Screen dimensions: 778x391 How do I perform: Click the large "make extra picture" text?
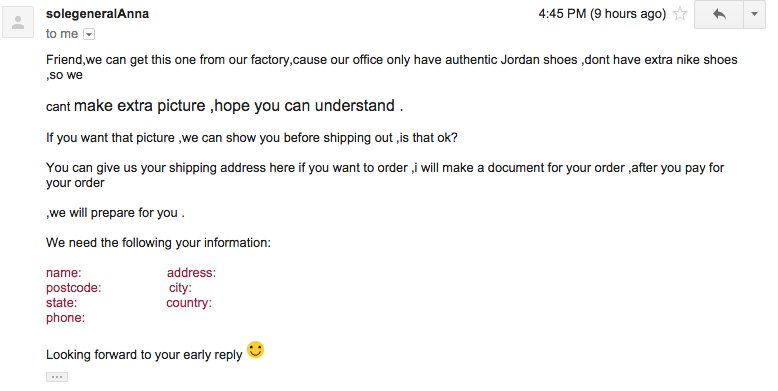(x=139, y=106)
